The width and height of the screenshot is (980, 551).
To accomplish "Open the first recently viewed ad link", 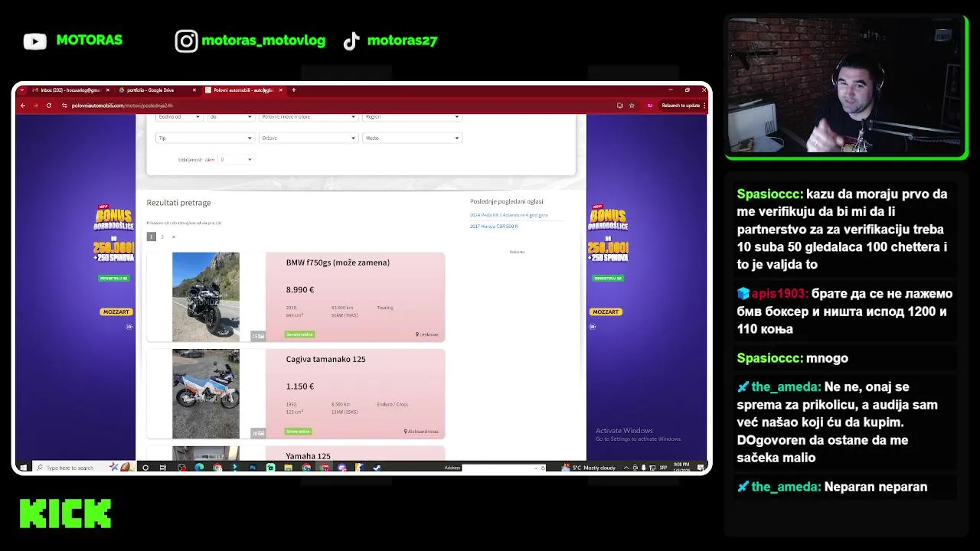I will coord(508,215).
